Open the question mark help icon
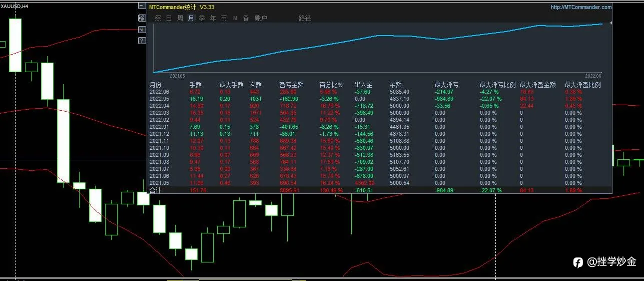The width and height of the screenshot is (644, 281). point(142,40)
